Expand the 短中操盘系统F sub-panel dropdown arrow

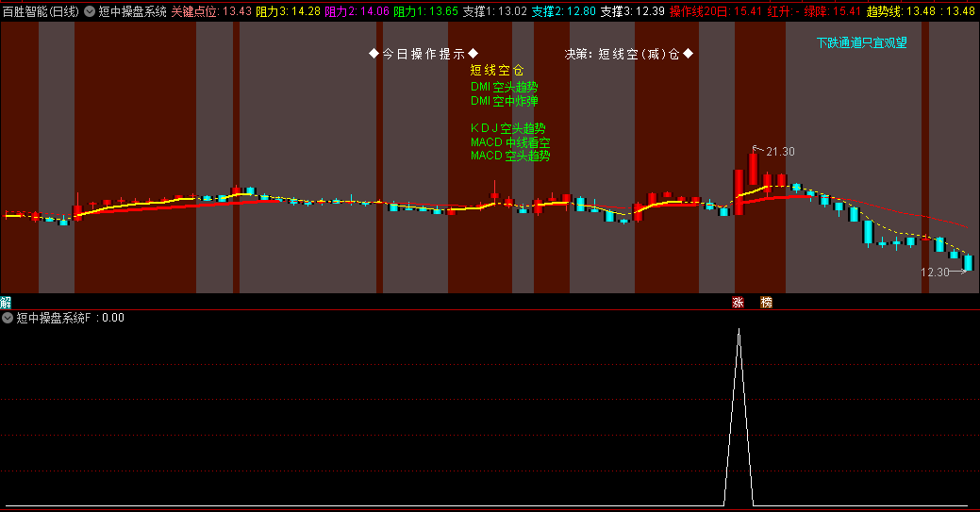[8, 318]
